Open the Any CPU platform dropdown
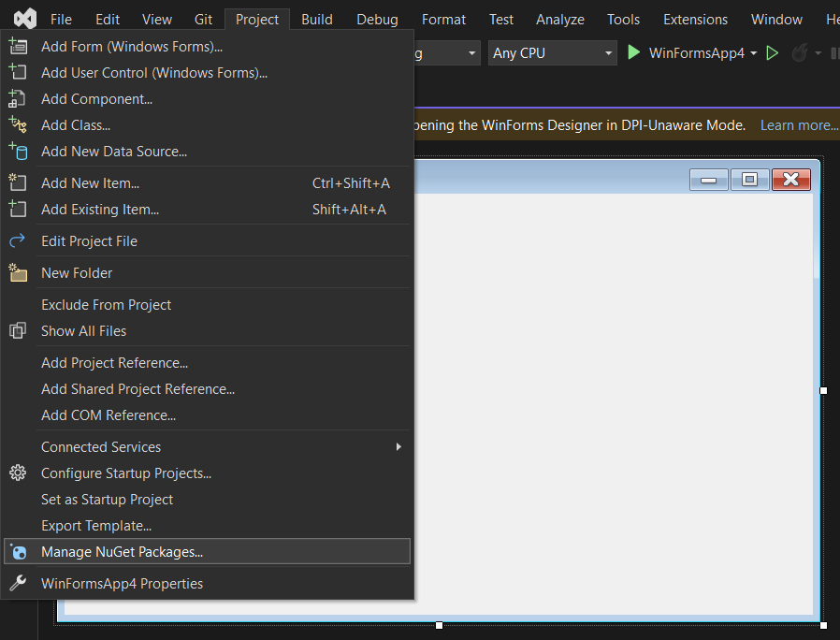This screenshot has width=840, height=640. (x=552, y=53)
